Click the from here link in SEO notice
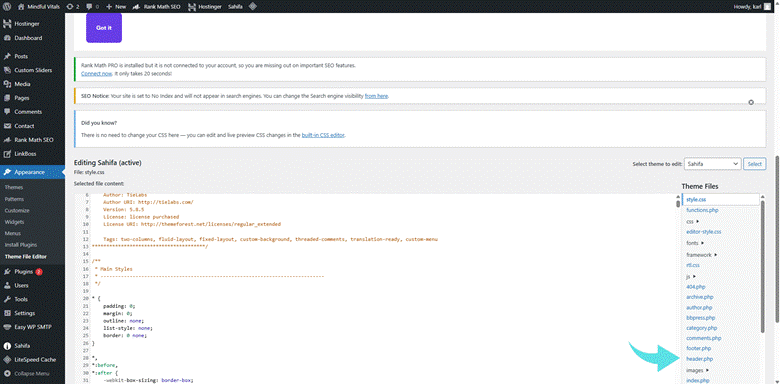 (x=376, y=96)
